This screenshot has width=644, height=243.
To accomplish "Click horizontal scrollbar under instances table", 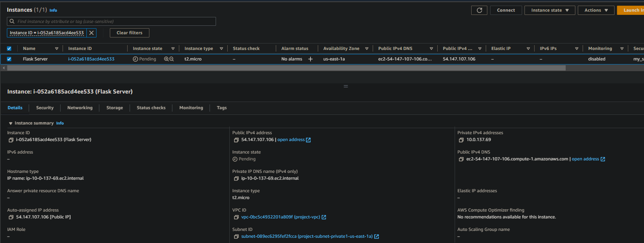I will click(x=286, y=68).
